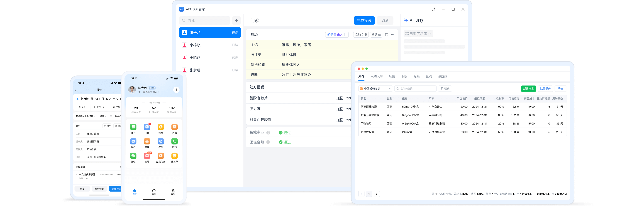Viewport: 644px width, 215px height.
Task: Switch to the 盘点 tab
Action: [x=429, y=76]
